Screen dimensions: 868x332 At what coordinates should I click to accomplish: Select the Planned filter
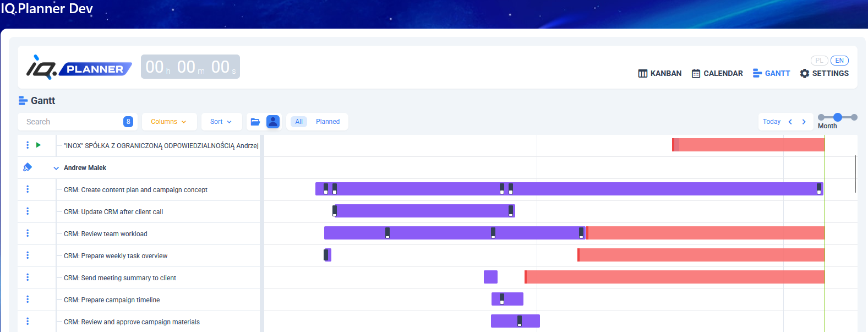327,122
